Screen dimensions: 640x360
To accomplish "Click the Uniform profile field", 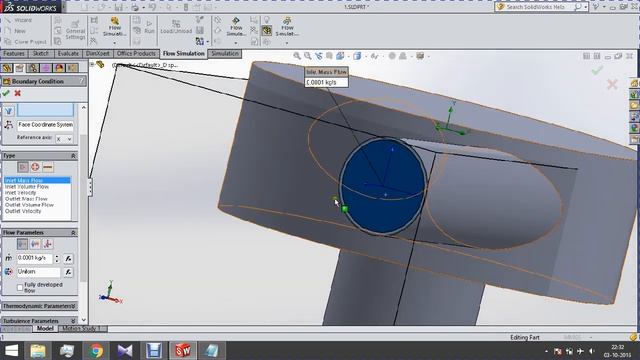I will point(38,272).
